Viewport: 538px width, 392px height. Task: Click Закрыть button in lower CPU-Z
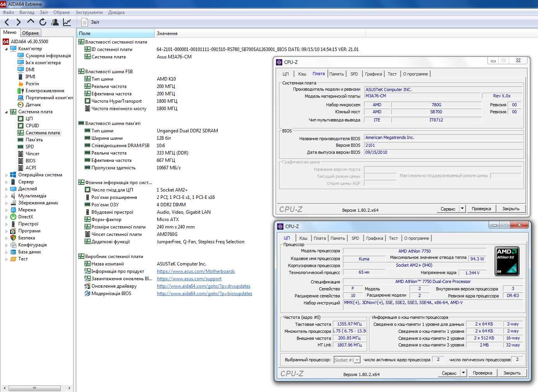(x=512, y=373)
